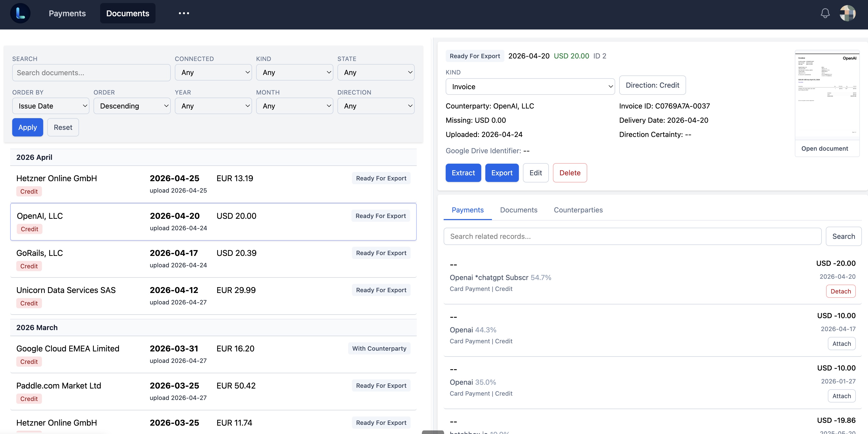Click the USD 20.00 amount in detail header

tap(571, 56)
